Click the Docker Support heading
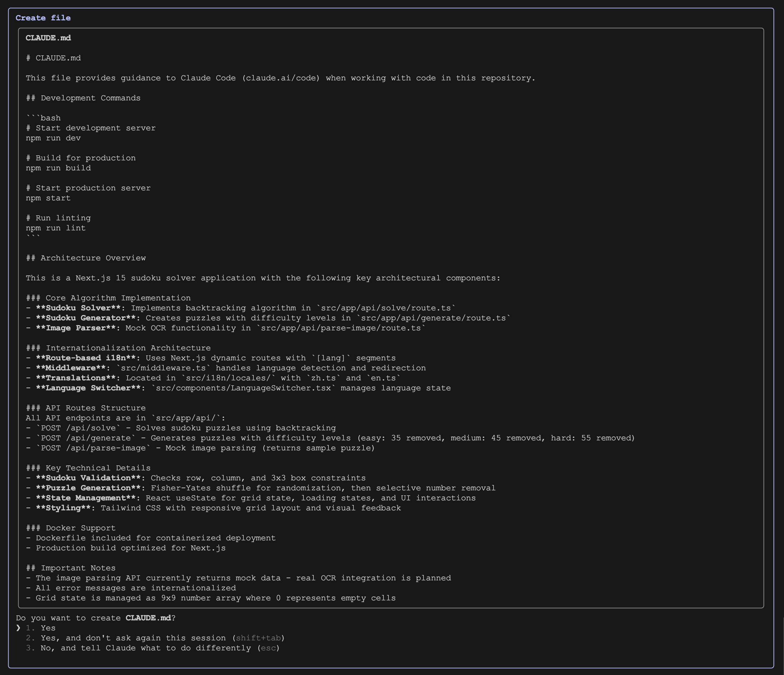784x675 pixels. click(x=71, y=528)
